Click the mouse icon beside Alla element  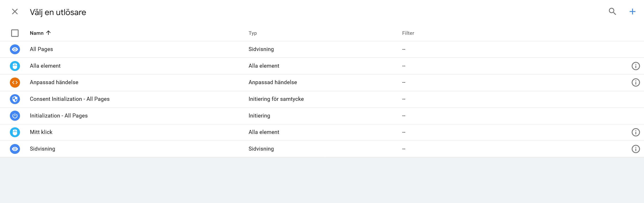pos(15,66)
